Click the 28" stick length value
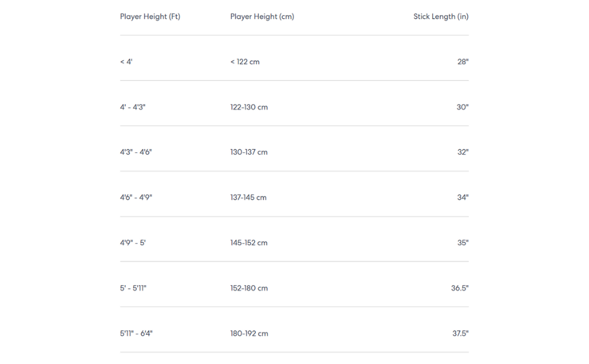The width and height of the screenshot is (589, 364). click(x=463, y=62)
